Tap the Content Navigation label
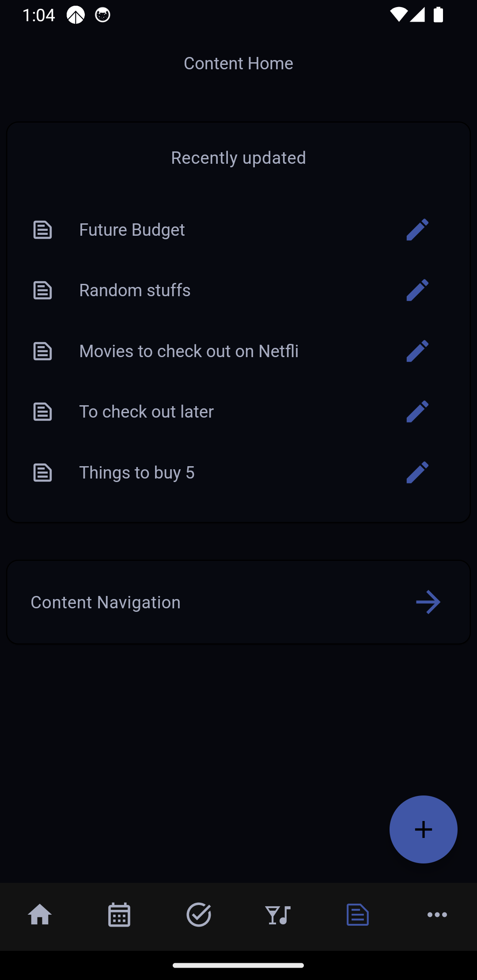This screenshot has height=980, width=477. [x=106, y=603]
